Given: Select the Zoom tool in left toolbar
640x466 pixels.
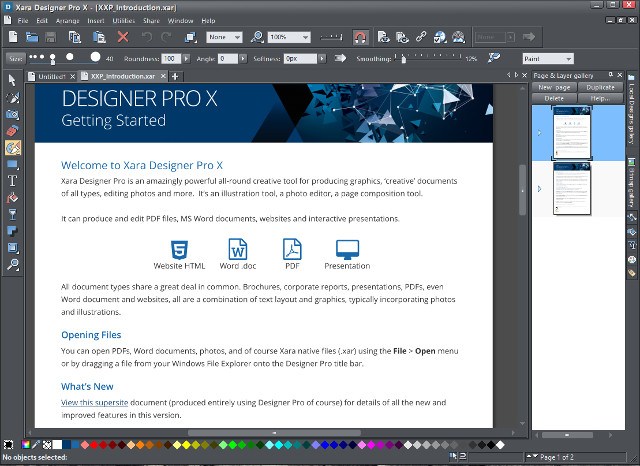Looking at the screenshot, I should pos(13,265).
